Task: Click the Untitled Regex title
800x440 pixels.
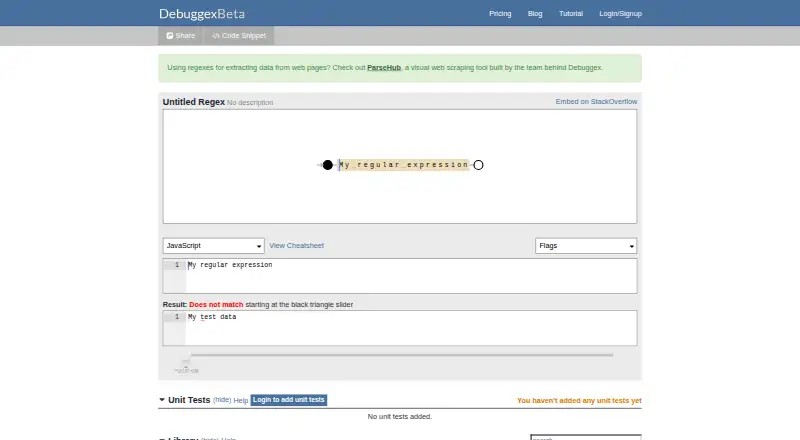Action: coord(193,102)
